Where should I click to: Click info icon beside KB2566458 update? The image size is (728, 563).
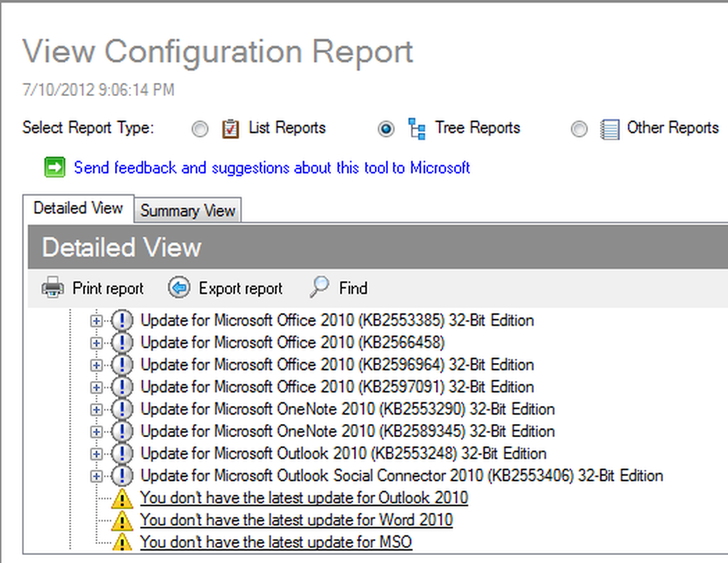click(x=122, y=343)
